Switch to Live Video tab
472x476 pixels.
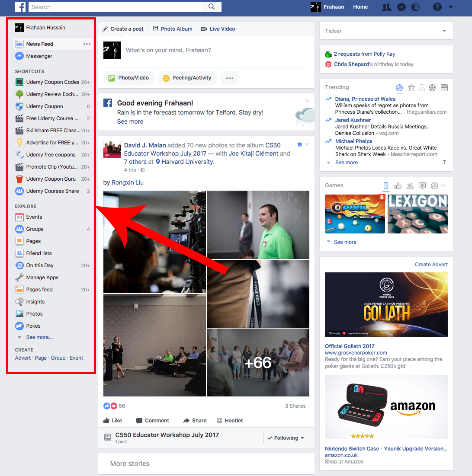click(x=218, y=29)
